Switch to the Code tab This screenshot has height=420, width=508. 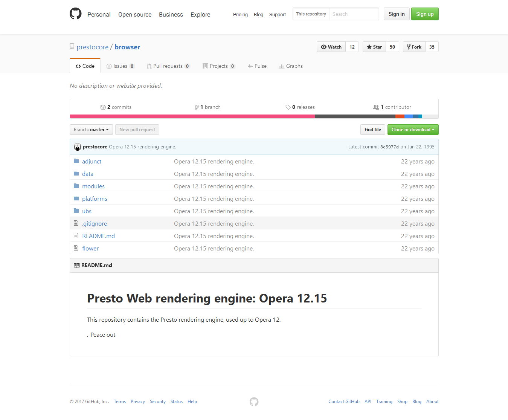(x=85, y=66)
